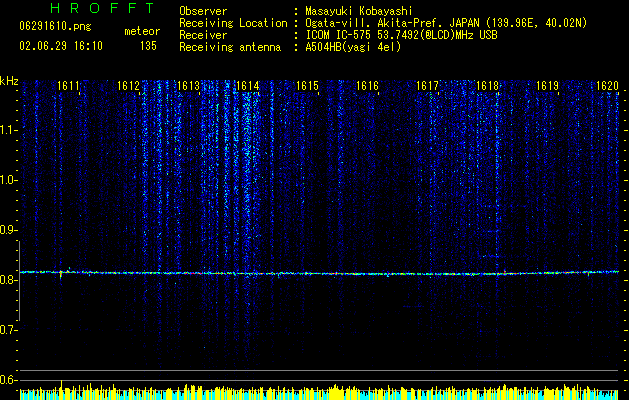The width and height of the screenshot is (629, 400).
Task: Click the 1617 time marker
Action: (x=428, y=86)
